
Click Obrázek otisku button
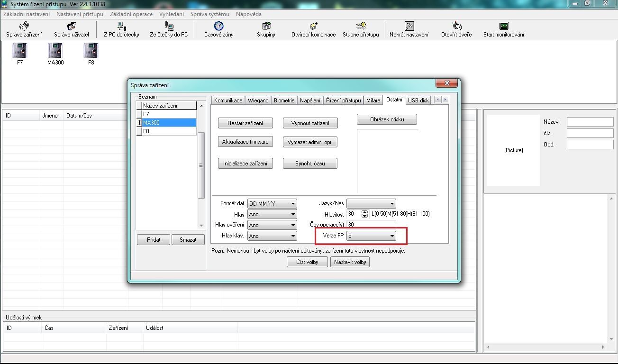coord(387,119)
